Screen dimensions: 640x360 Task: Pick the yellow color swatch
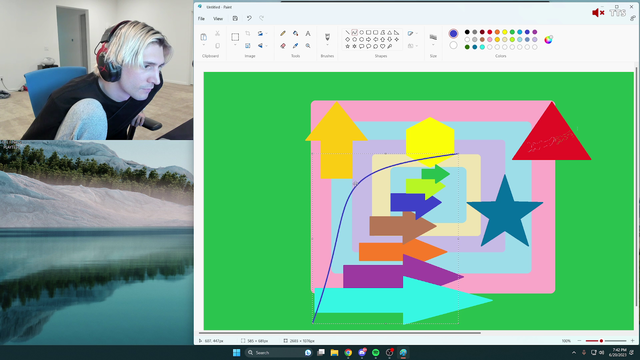(x=505, y=32)
